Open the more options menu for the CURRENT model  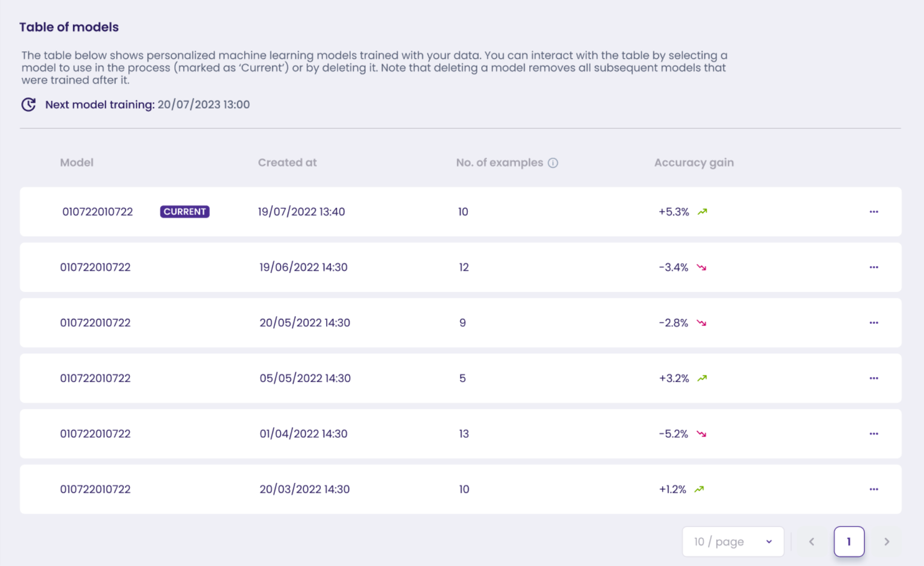[873, 212]
